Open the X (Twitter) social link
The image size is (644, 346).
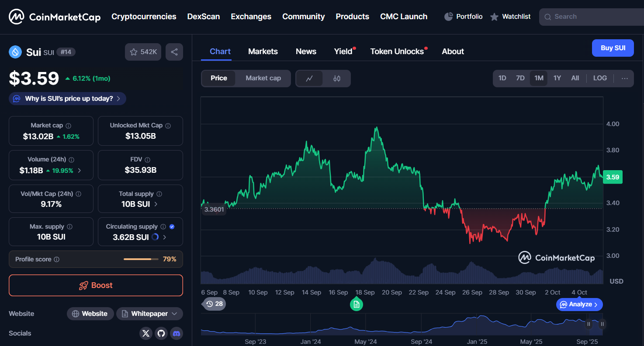point(146,333)
